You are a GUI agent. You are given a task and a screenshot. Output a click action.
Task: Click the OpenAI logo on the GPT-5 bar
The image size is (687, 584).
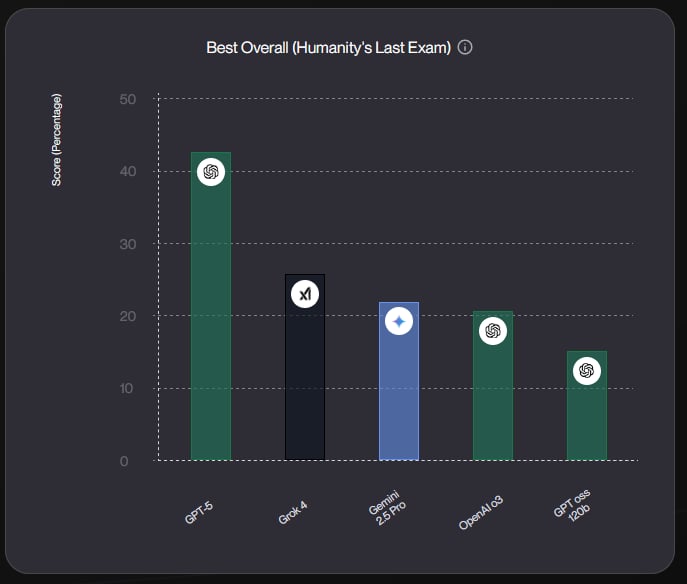point(211,172)
